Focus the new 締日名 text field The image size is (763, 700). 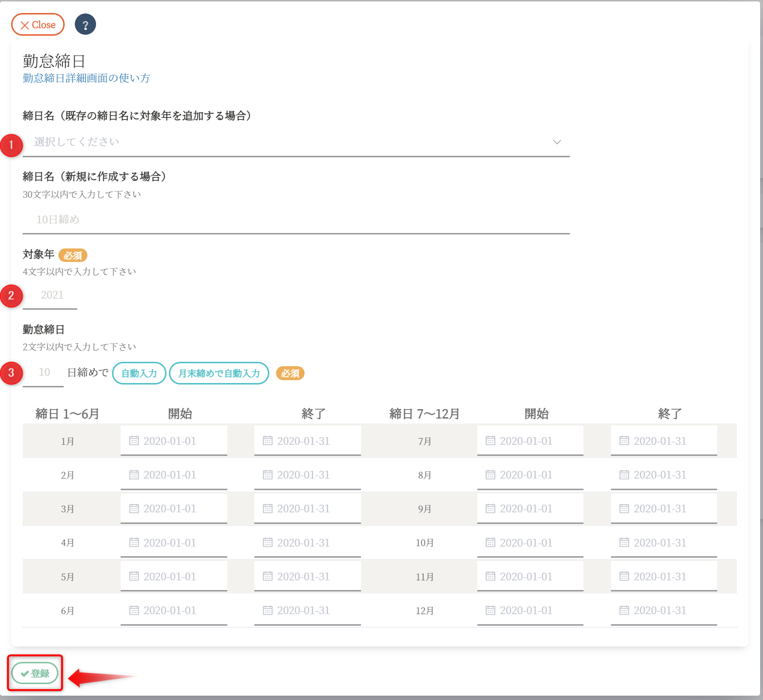[x=296, y=220]
